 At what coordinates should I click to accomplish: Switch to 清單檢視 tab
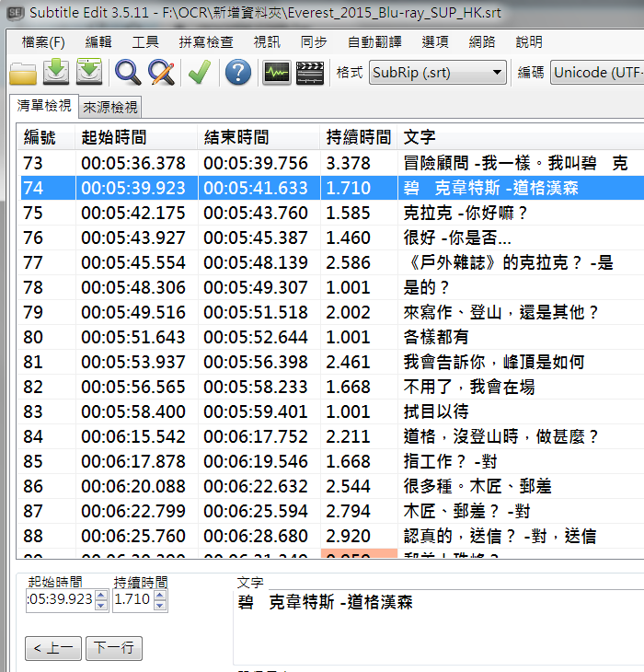[x=44, y=106]
